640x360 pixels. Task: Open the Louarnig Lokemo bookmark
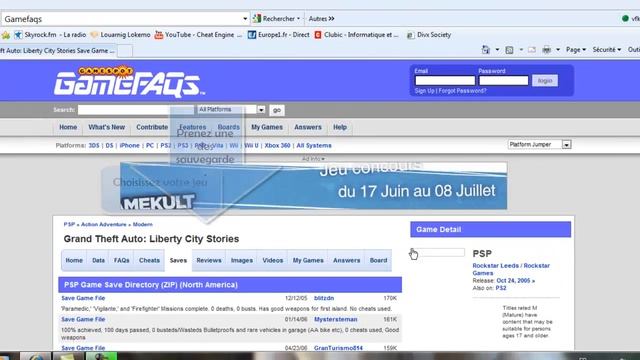pyautogui.click(x=120, y=35)
